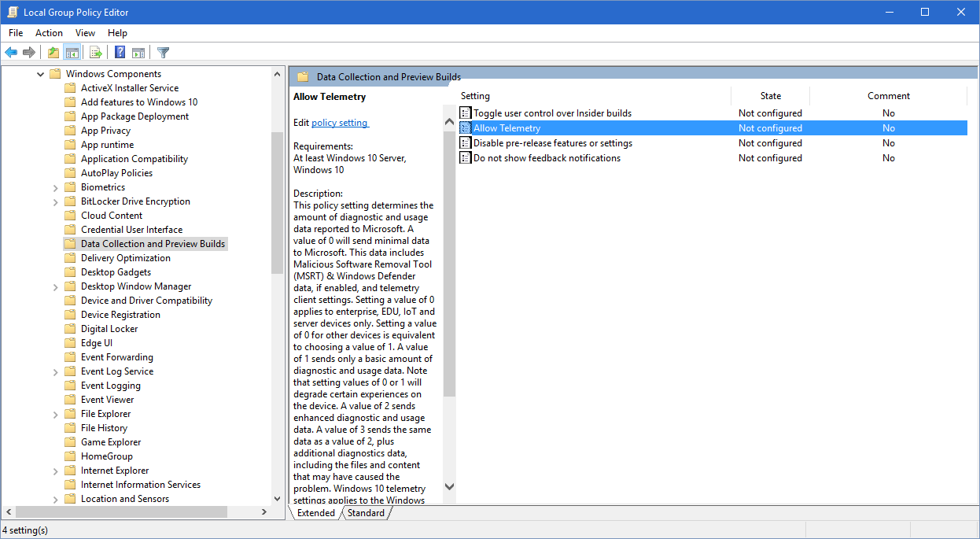Select App Privacy in tree
Image resolution: width=980 pixels, height=539 pixels.
click(105, 131)
